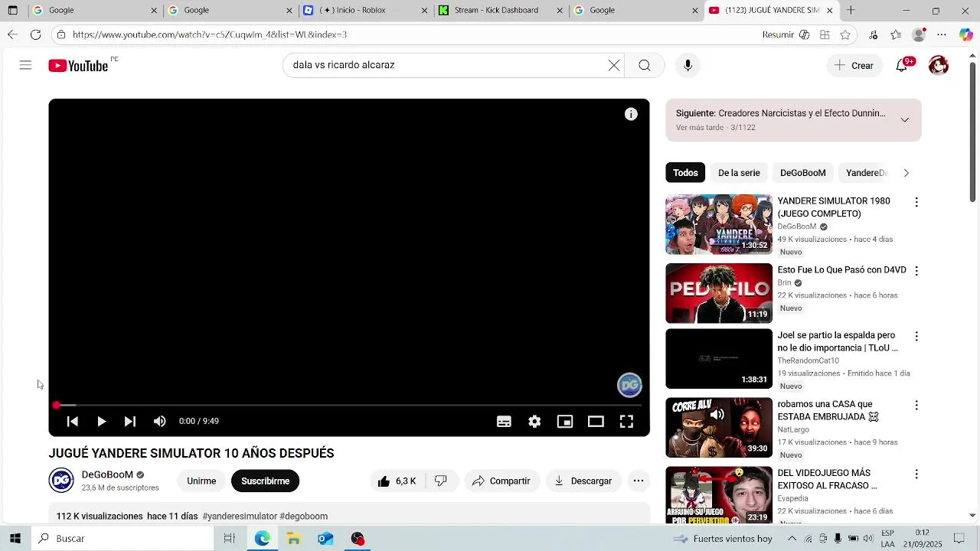The height and width of the screenshot is (551, 980).
Task: Click the video progress bar
Action: click(349, 405)
